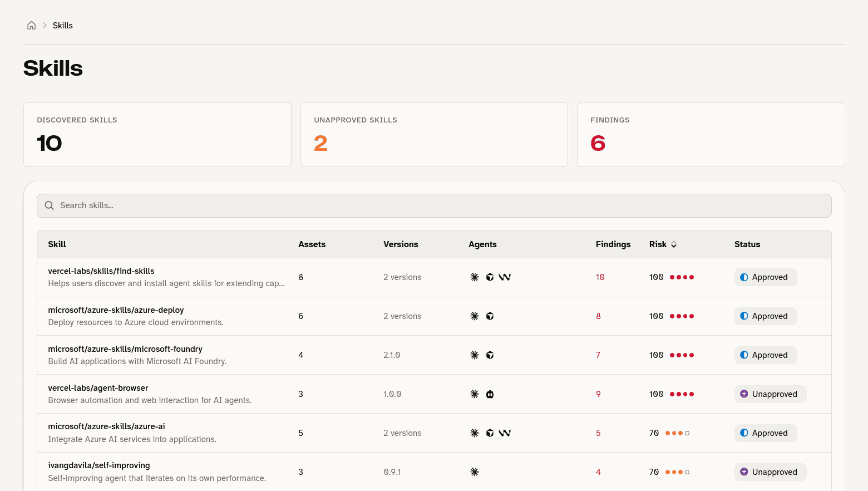
Task: Click Claude starburst icon in find-skills row
Action: [x=475, y=277]
